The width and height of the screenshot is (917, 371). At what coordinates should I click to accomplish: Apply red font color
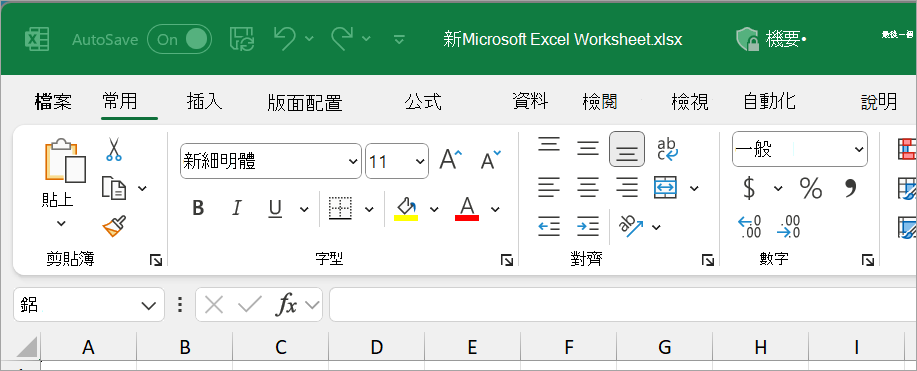click(x=467, y=208)
